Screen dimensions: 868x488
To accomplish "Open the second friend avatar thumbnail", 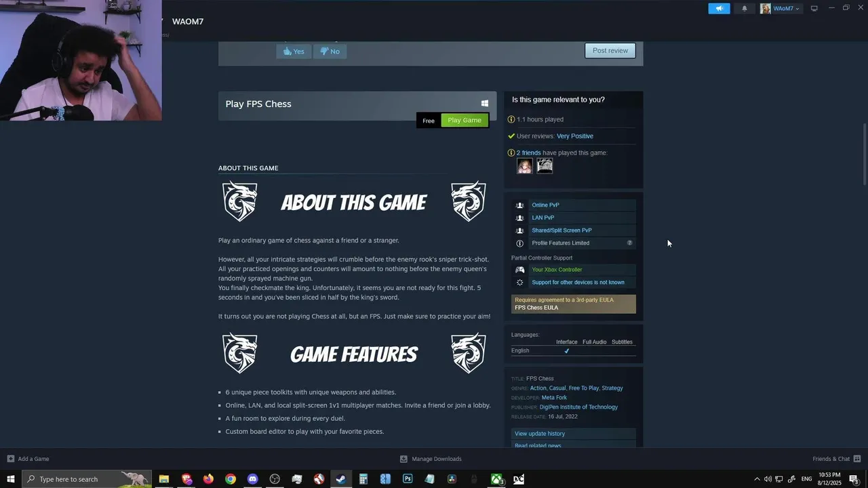I will tap(545, 166).
